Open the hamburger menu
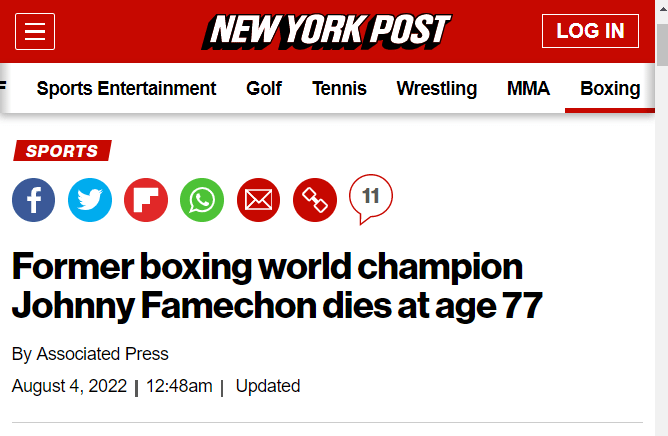 [35, 31]
